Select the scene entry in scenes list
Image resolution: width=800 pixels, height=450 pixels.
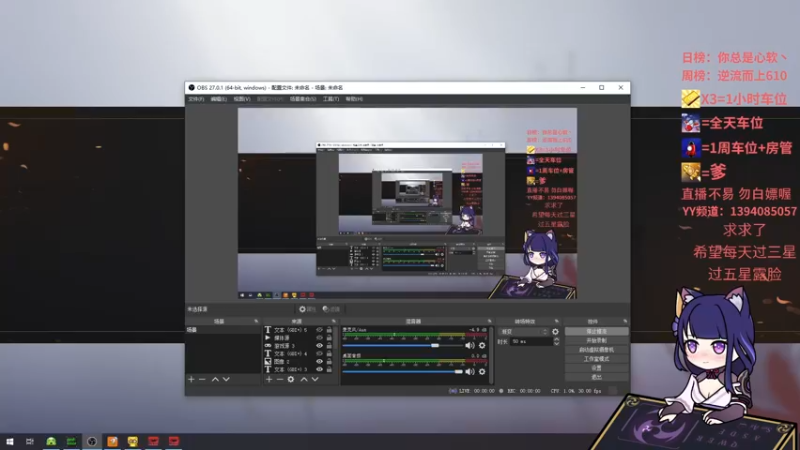[x=223, y=330]
